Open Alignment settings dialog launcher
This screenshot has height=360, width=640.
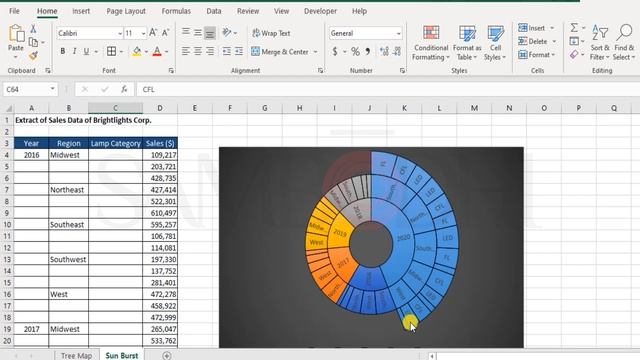pos(320,71)
